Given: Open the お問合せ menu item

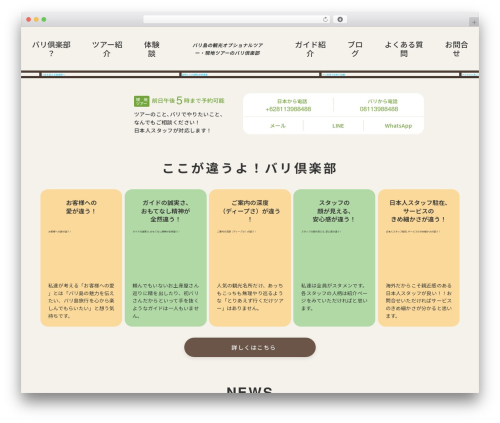Looking at the screenshot, I should pyautogui.click(x=456, y=49).
